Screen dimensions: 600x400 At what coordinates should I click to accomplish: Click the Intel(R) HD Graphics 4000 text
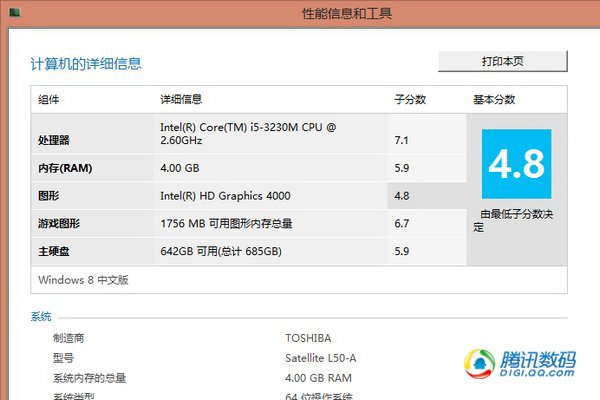(x=225, y=196)
